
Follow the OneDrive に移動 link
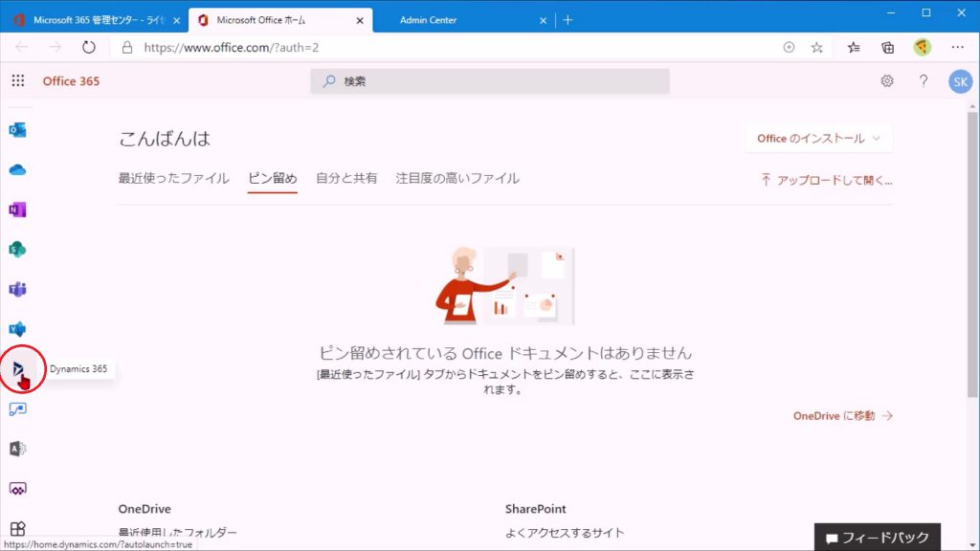(842, 416)
